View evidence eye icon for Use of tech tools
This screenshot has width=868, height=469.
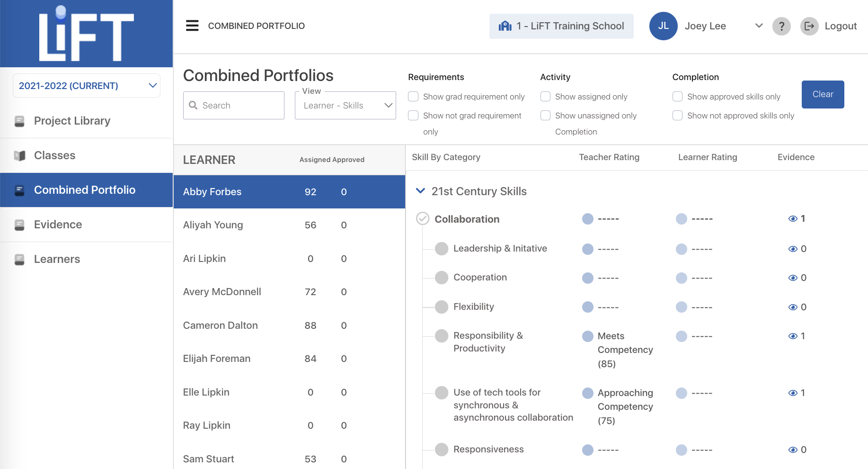pyautogui.click(x=793, y=393)
